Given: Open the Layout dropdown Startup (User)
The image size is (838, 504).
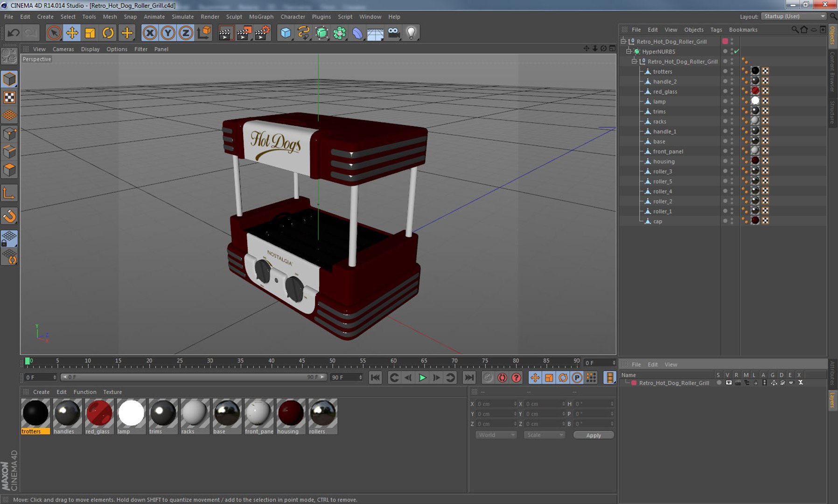Looking at the screenshot, I should pyautogui.click(x=794, y=16).
